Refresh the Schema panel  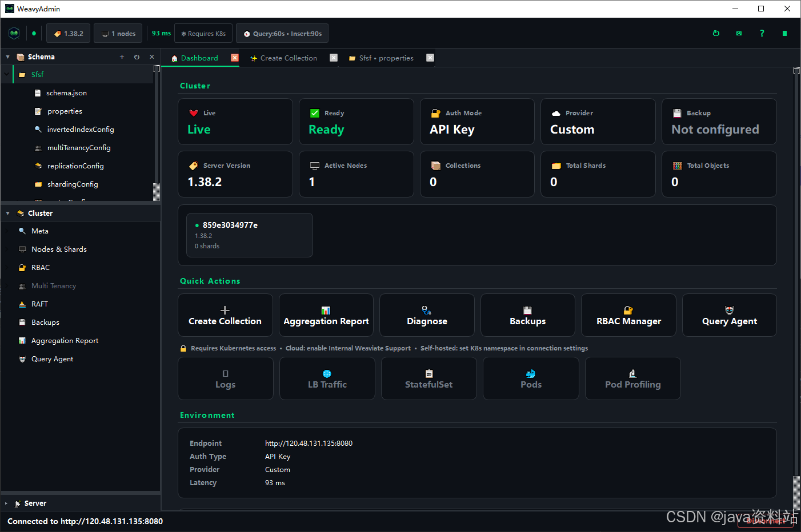coord(137,57)
